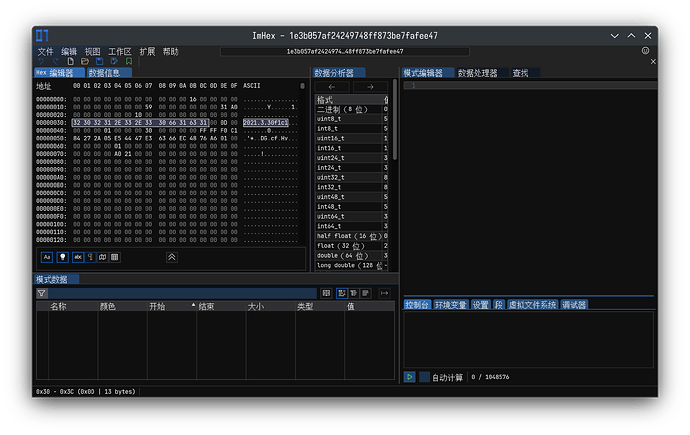690x435 pixels.
Task: Select the double (64 位) inspector row
Action: pos(352,256)
